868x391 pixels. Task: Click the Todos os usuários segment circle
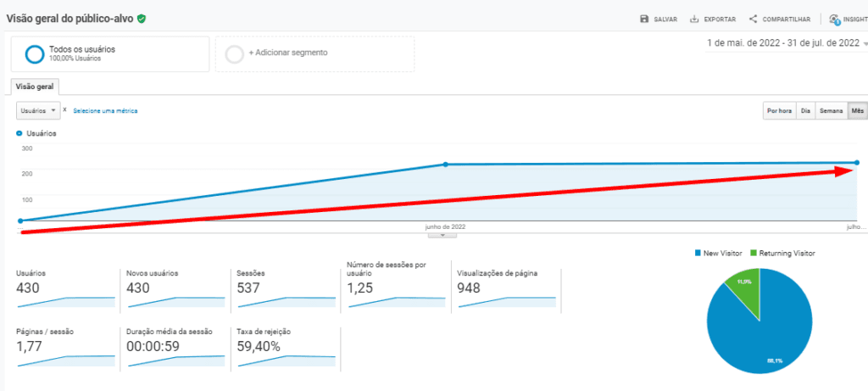click(x=35, y=54)
